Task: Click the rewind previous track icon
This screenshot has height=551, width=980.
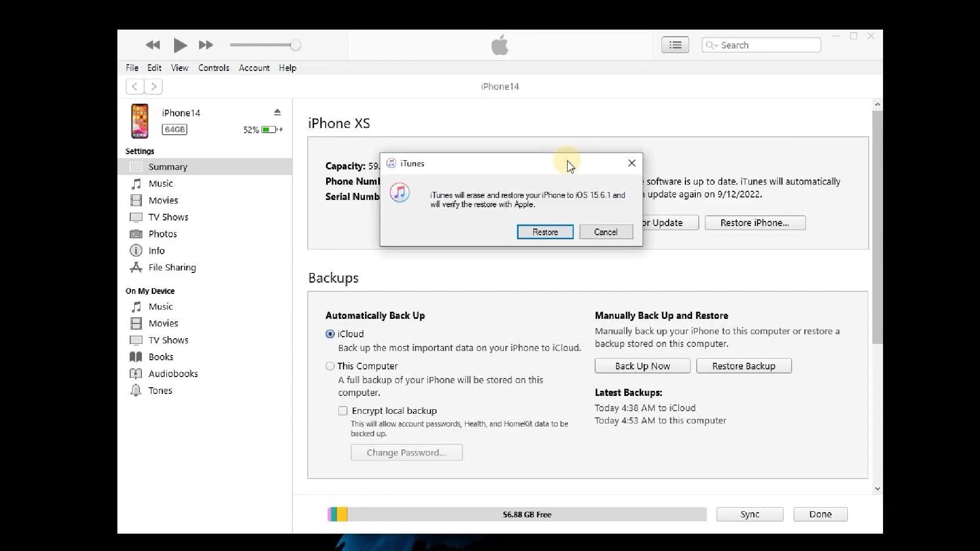Action: 153,45
